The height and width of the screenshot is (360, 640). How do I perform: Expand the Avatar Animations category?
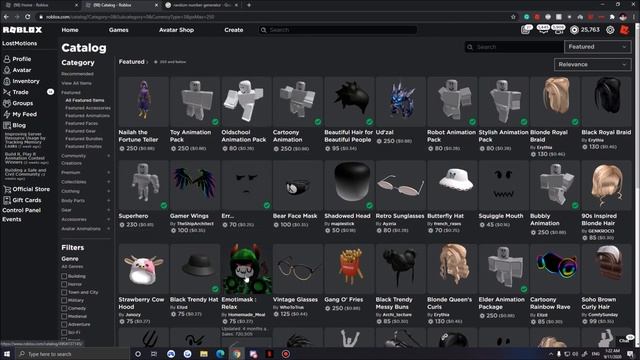pos(109,229)
